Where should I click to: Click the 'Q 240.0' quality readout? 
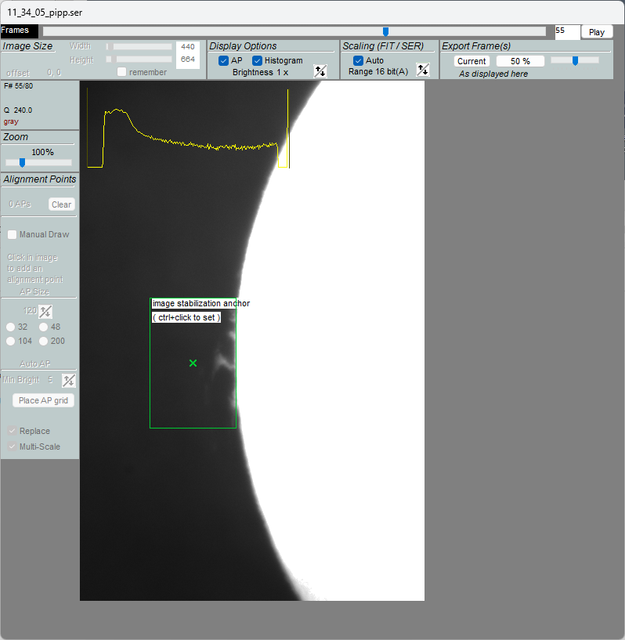pyautogui.click(x=18, y=110)
